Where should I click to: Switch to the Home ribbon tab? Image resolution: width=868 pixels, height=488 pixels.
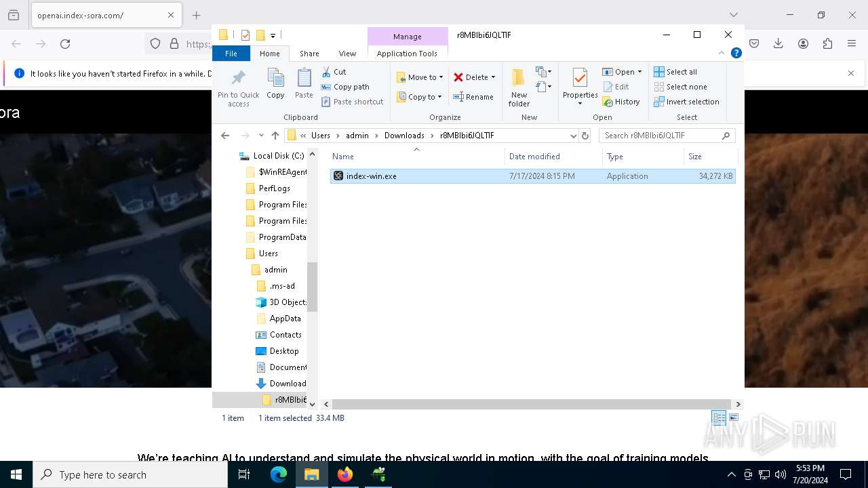269,54
